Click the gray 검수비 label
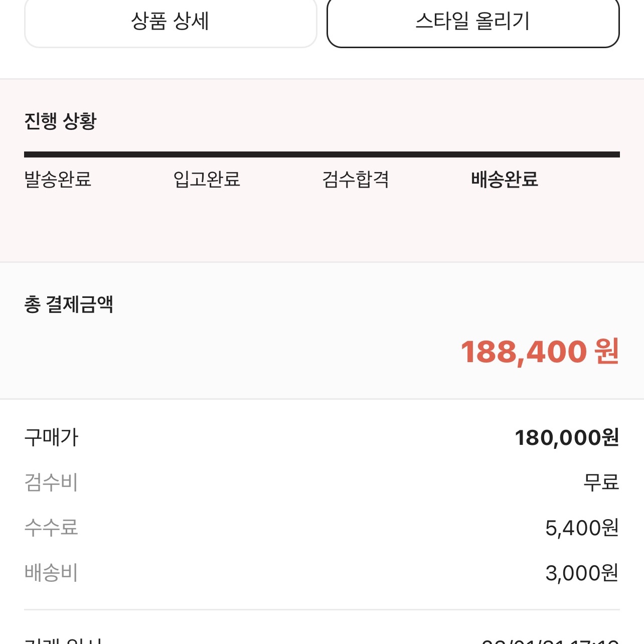 [x=51, y=482]
